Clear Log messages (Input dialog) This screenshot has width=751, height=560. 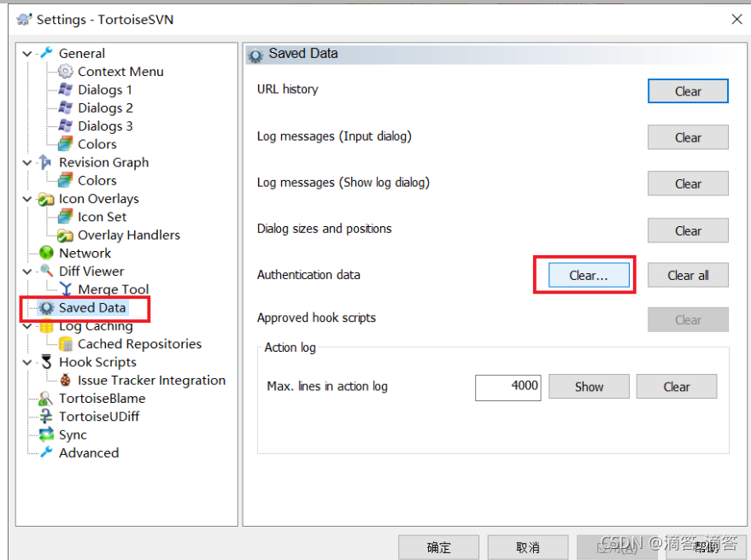[688, 137]
